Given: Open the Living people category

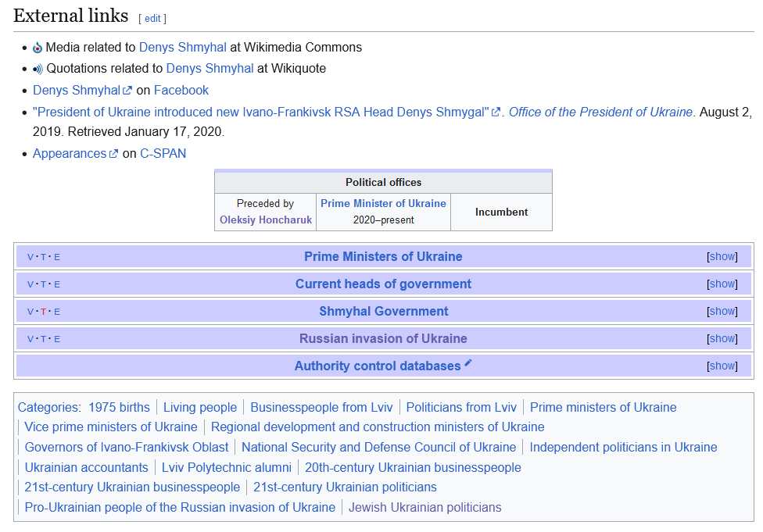Looking at the screenshot, I should coord(200,407).
